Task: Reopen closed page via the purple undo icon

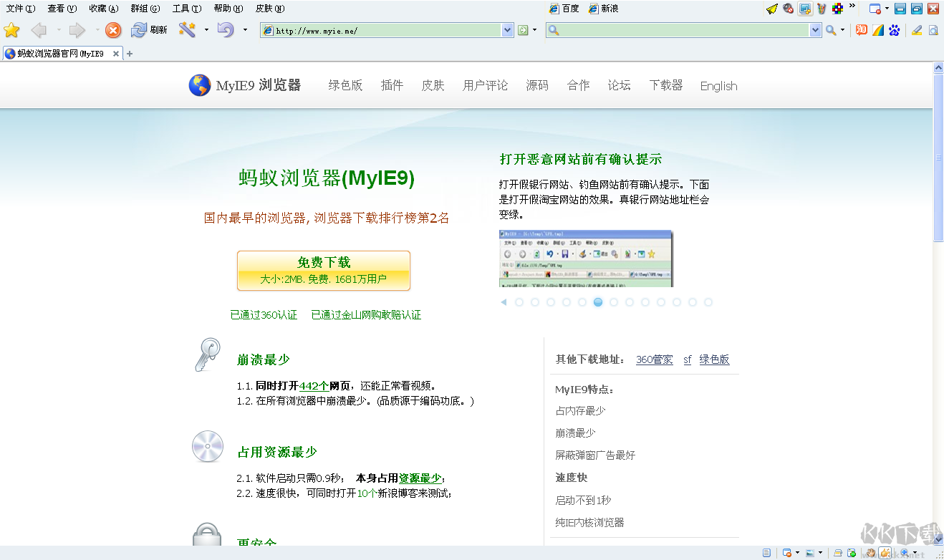Action: coord(227,30)
